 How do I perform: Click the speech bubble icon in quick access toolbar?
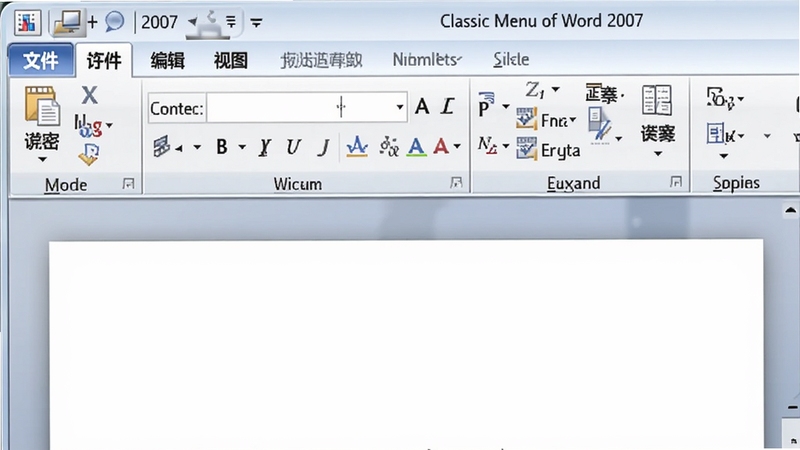(x=115, y=22)
